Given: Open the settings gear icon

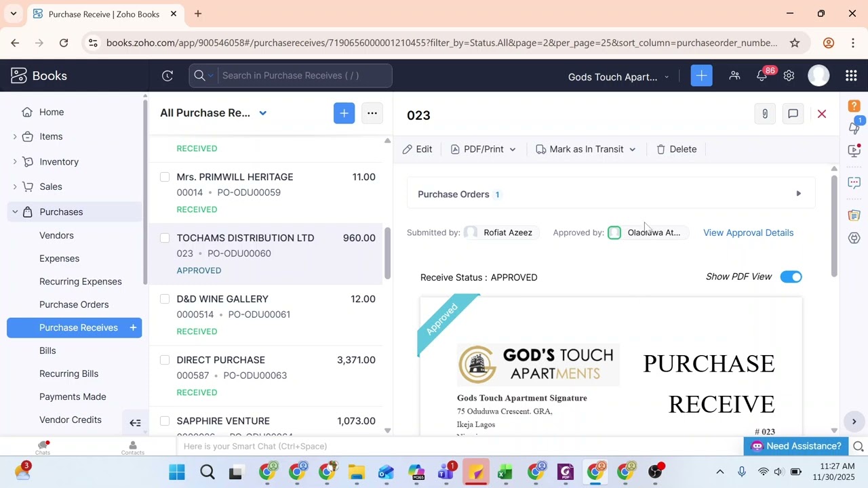Looking at the screenshot, I should (x=789, y=76).
